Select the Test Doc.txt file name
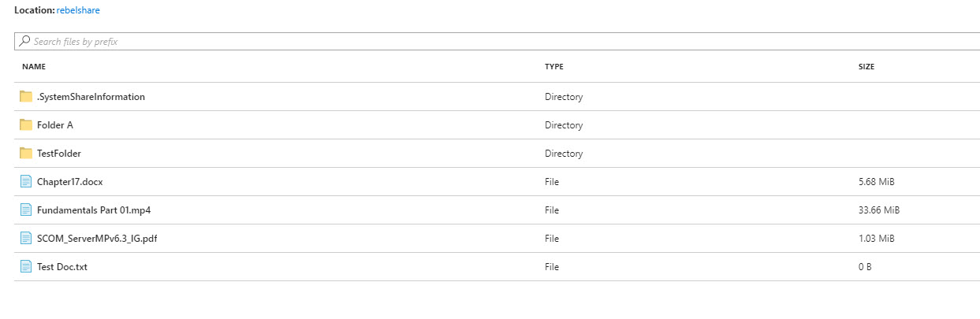This screenshot has width=980, height=319. tap(62, 267)
